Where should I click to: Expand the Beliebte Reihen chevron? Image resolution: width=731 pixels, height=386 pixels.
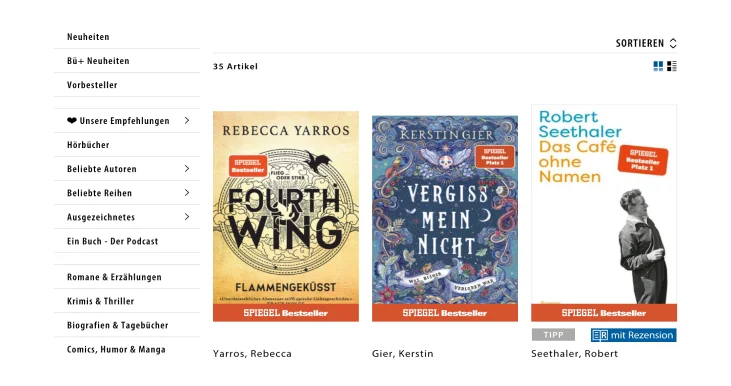pos(187,193)
